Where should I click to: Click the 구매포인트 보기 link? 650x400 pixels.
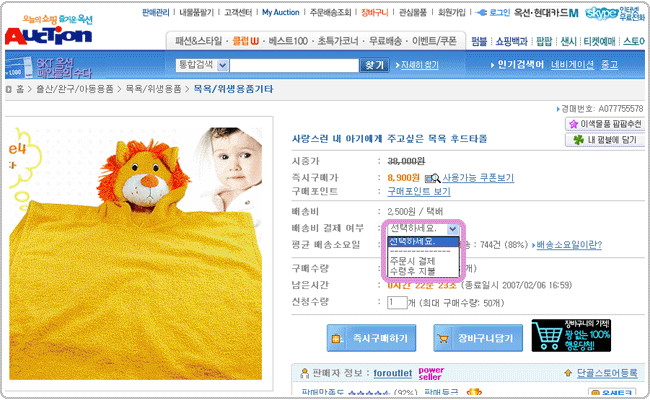coord(419,191)
